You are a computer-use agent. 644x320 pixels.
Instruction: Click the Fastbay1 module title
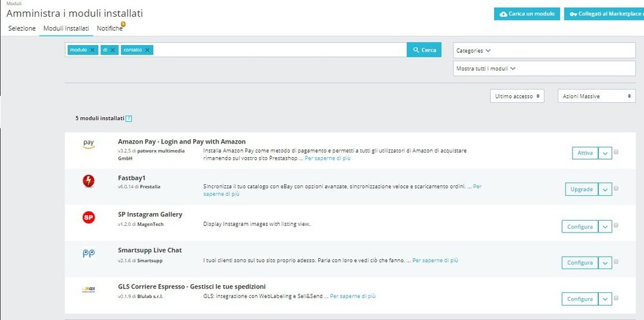tap(131, 178)
